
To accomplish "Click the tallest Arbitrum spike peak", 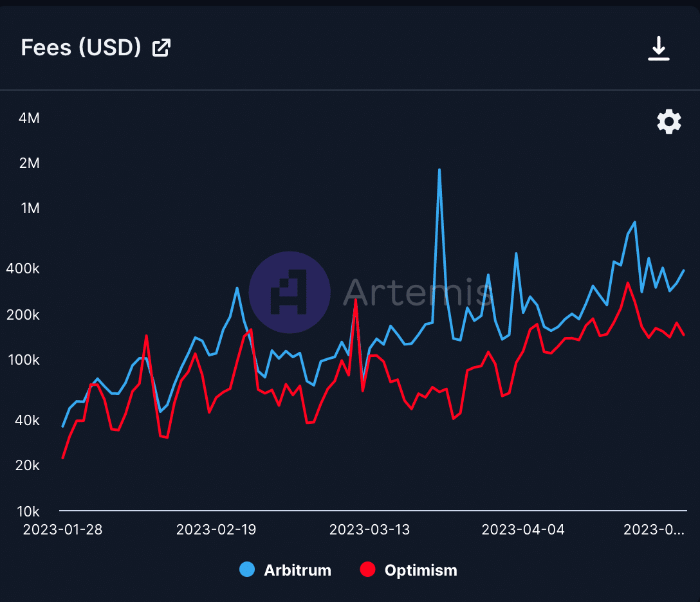I will 439,170.
